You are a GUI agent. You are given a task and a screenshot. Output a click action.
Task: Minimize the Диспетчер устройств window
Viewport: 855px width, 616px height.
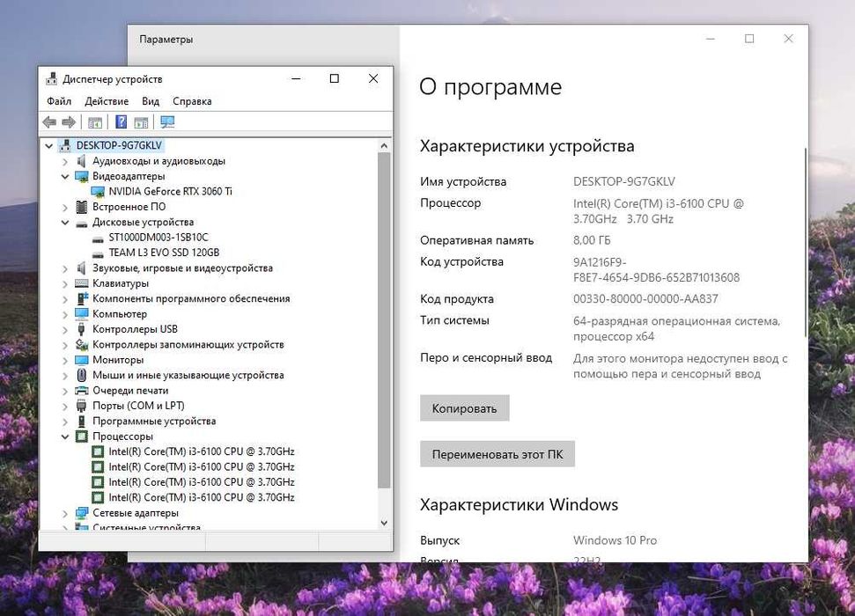tap(296, 79)
